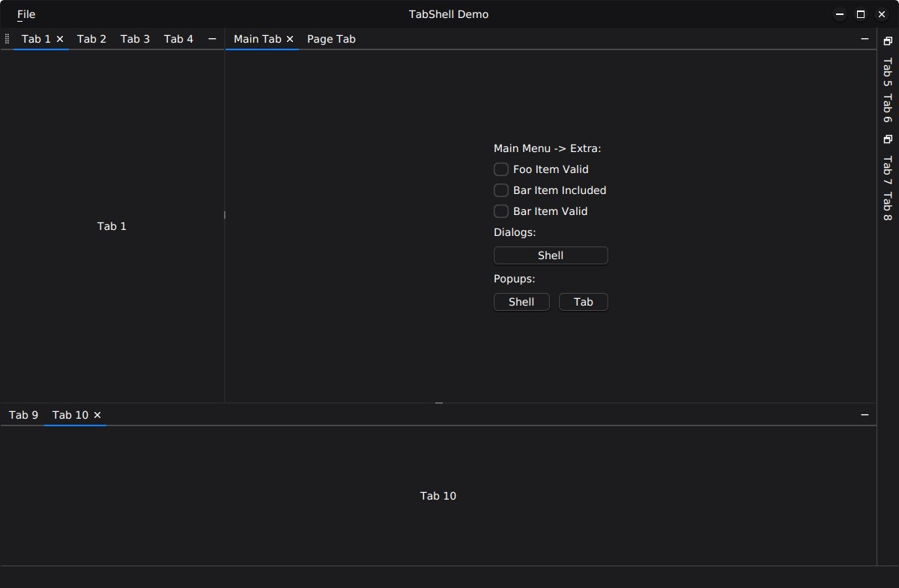Click the Shell button under Dialogs

coord(551,255)
